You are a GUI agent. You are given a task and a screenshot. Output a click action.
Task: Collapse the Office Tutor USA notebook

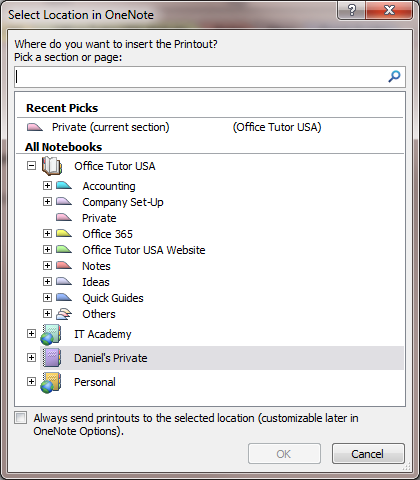point(31,166)
